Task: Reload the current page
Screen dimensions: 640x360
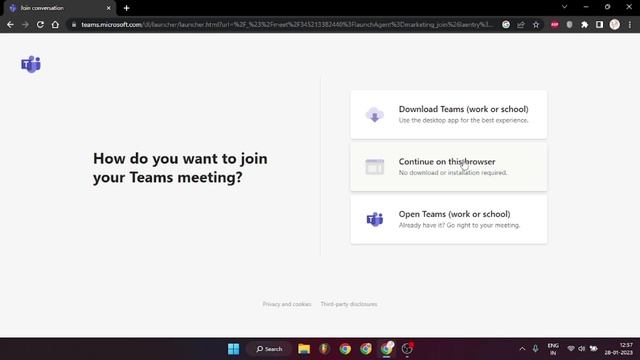Action: 40,24
